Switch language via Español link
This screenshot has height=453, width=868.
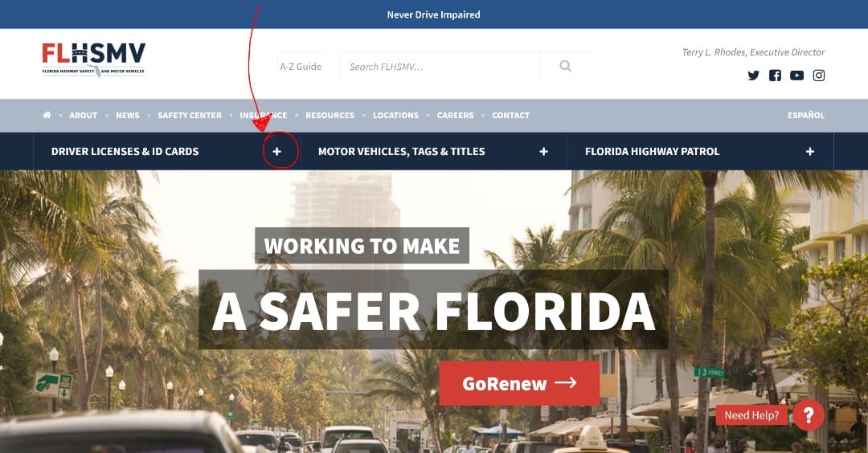point(806,115)
